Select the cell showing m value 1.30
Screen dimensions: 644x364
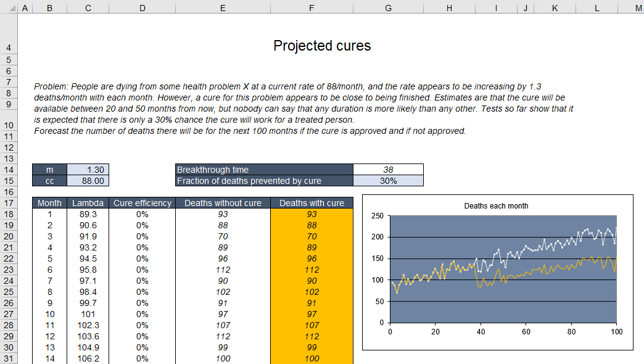(x=88, y=170)
